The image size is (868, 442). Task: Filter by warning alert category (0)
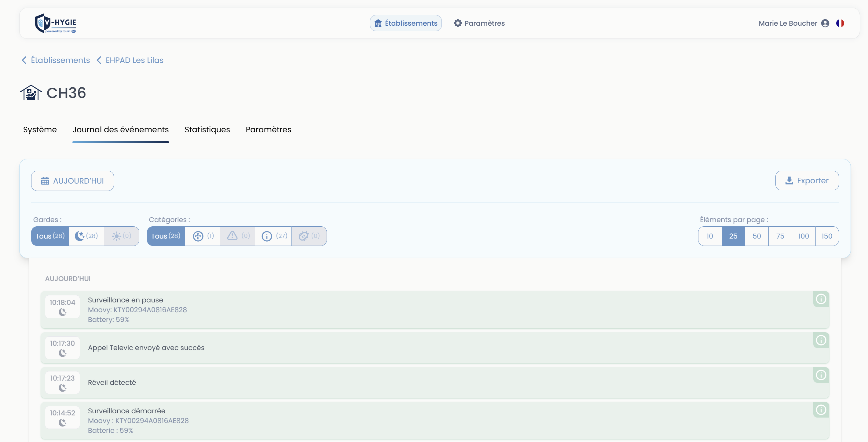coord(238,236)
